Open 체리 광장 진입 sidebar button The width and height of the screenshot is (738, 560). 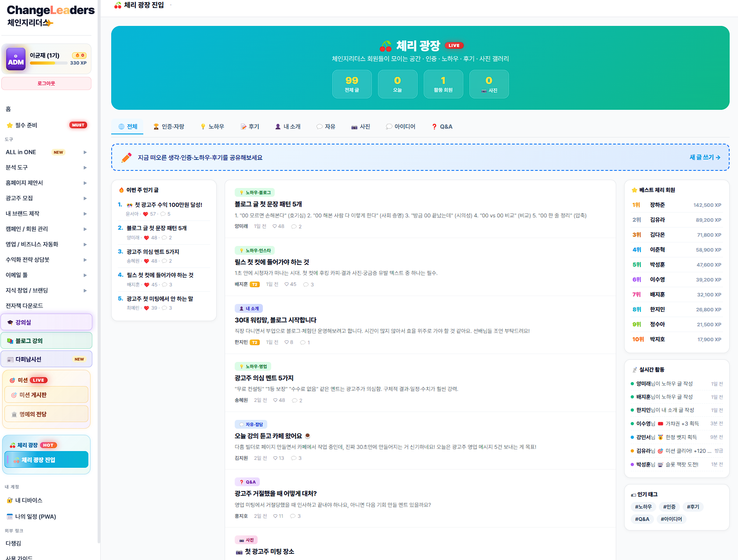[x=46, y=460]
